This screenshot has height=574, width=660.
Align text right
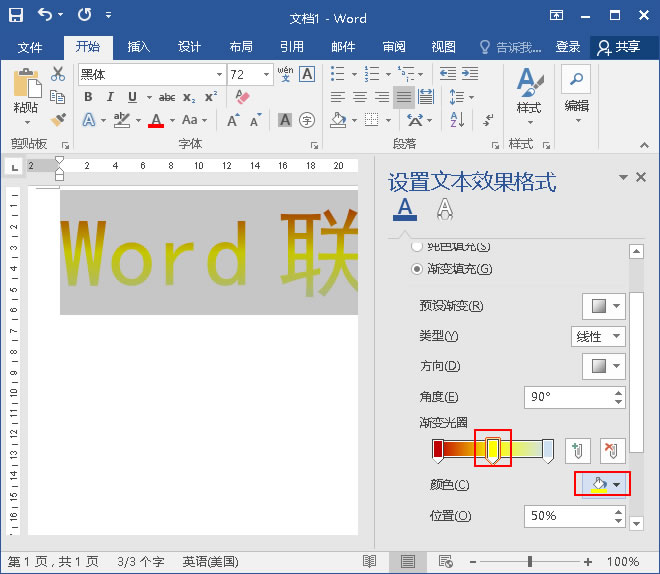(382, 97)
